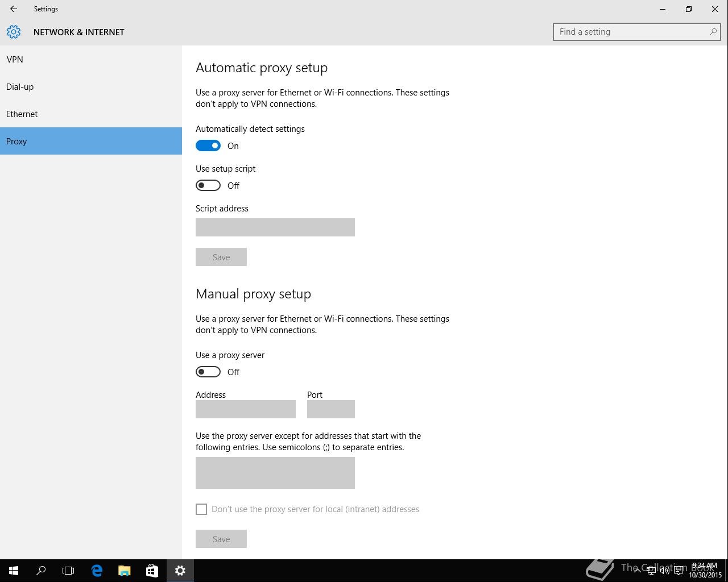Click the Automatically detect settings label

pos(250,129)
